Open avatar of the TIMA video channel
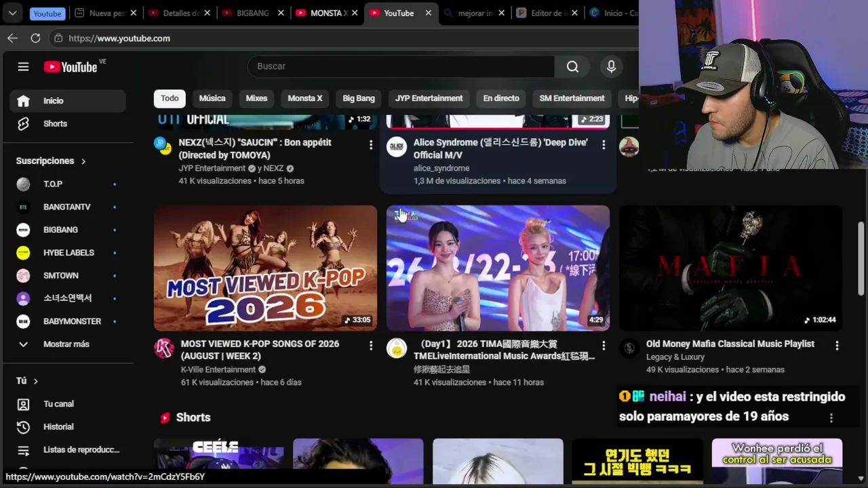Viewport: 868px width, 488px height. point(397,348)
